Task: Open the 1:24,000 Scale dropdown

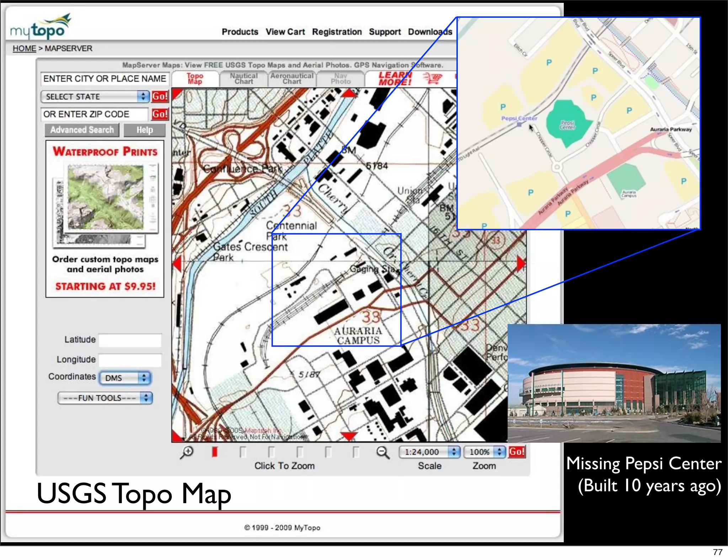Action: [x=429, y=452]
